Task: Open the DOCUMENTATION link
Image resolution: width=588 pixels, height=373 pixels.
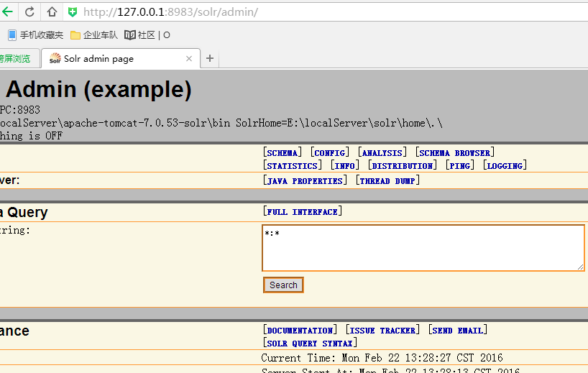Action: point(300,331)
